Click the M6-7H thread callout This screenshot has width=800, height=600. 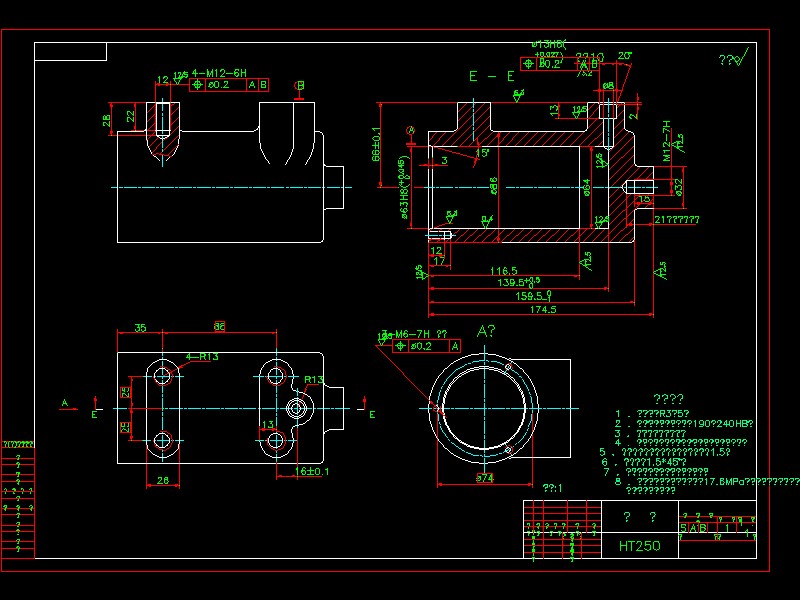tap(414, 334)
